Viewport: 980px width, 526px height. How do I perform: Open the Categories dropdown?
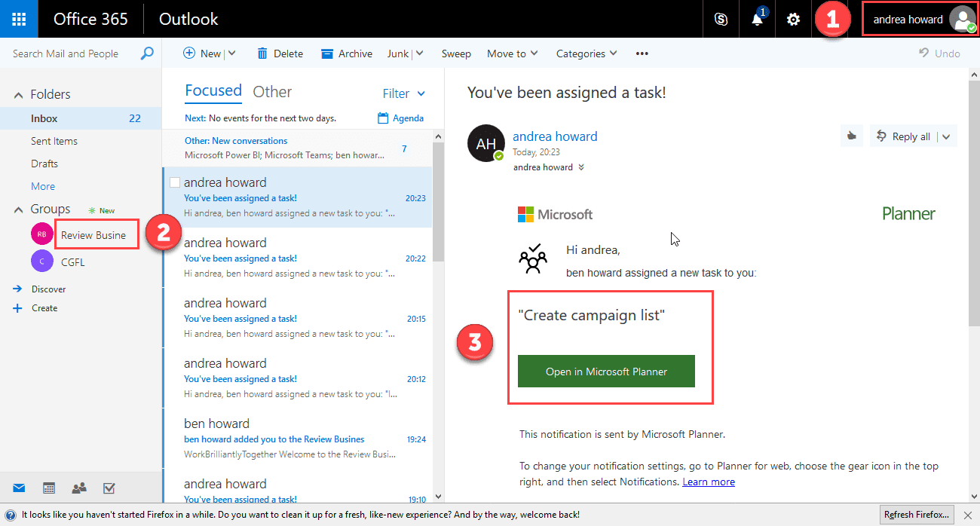coord(586,54)
